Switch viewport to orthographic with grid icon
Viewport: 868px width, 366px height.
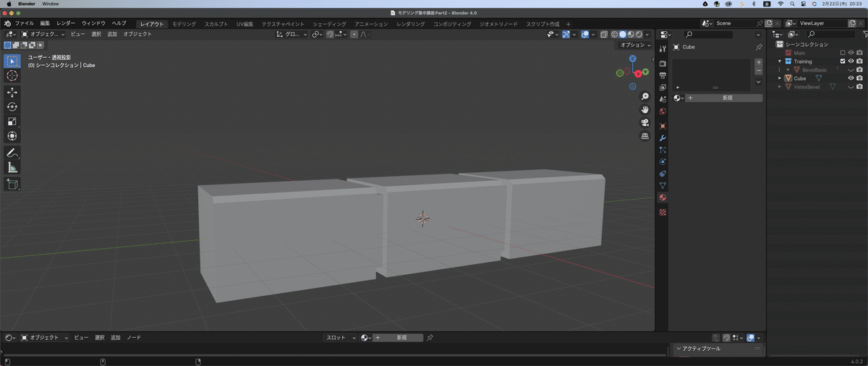pyautogui.click(x=644, y=136)
